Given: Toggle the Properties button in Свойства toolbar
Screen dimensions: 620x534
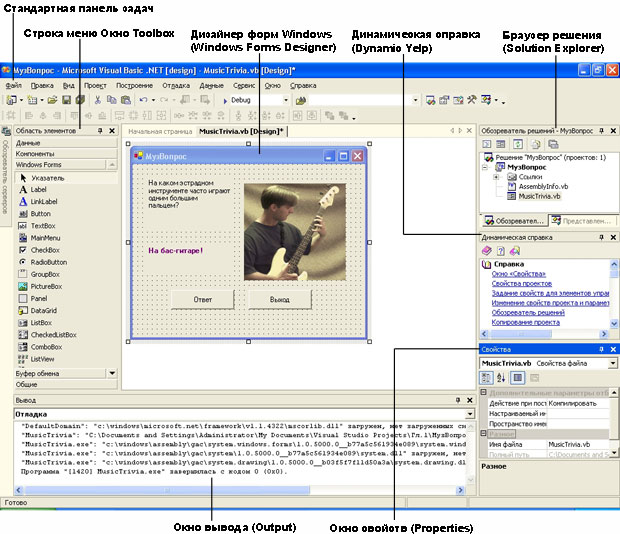Looking at the screenshot, I should (518, 378).
